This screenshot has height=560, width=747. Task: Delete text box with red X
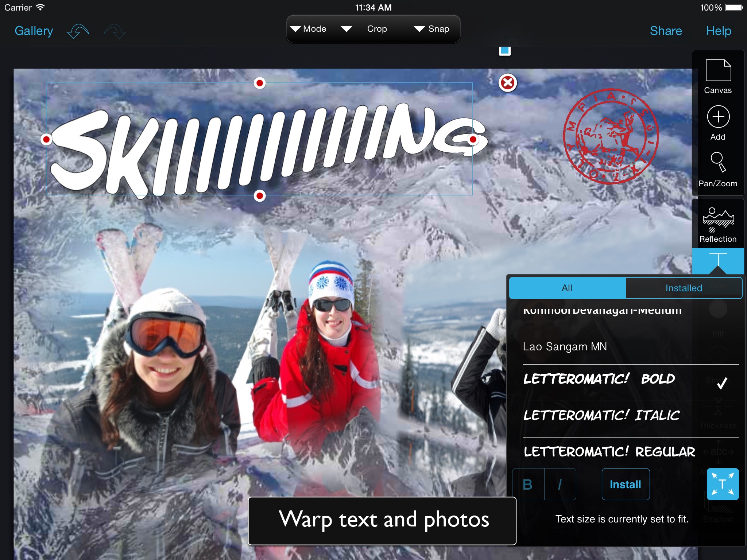(507, 83)
